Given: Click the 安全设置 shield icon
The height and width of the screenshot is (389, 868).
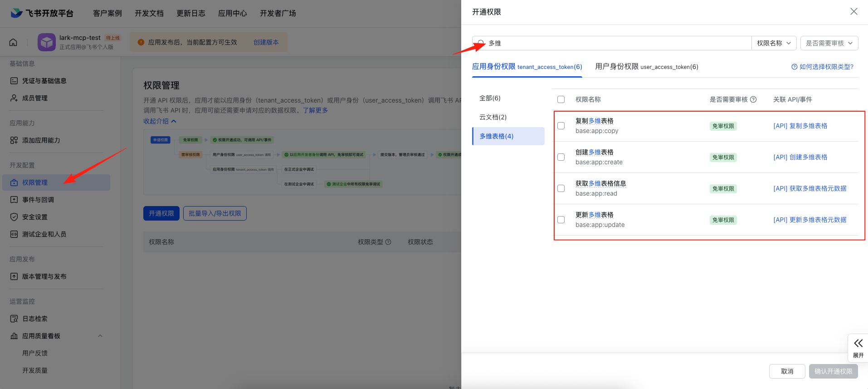Looking at the screenshot, I should [x=14, y=217].
